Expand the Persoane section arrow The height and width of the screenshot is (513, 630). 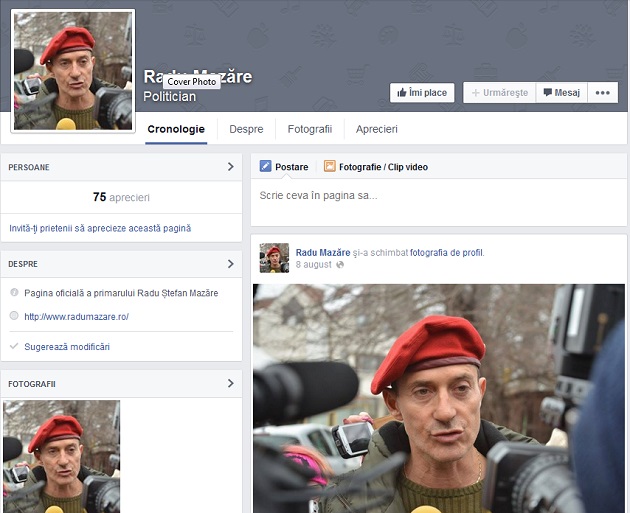(230, 167)
